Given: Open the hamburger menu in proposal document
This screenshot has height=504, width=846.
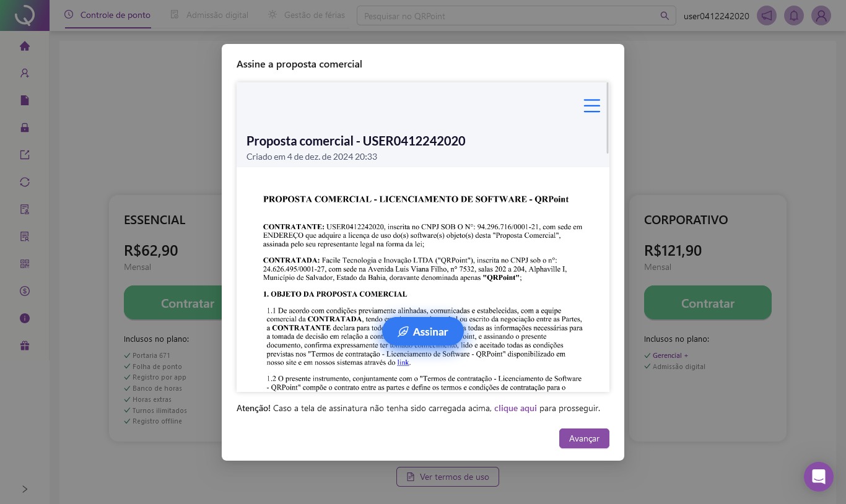Looking at the screenshot, I should pos(591,106).
